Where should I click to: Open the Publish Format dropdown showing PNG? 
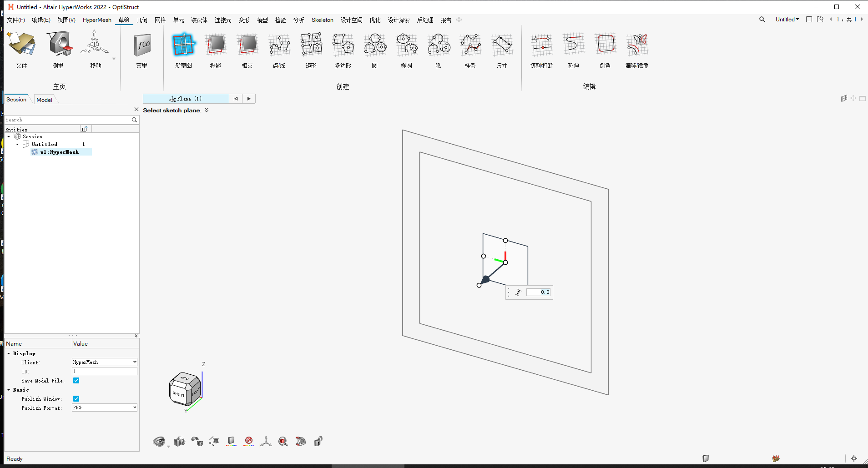click(x=105, y=408)
